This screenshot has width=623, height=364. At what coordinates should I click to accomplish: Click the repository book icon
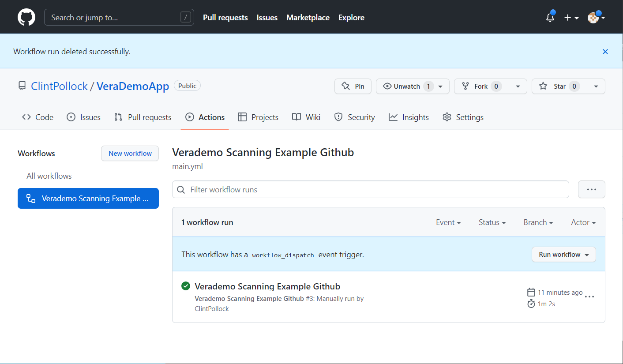coord(22,86)
